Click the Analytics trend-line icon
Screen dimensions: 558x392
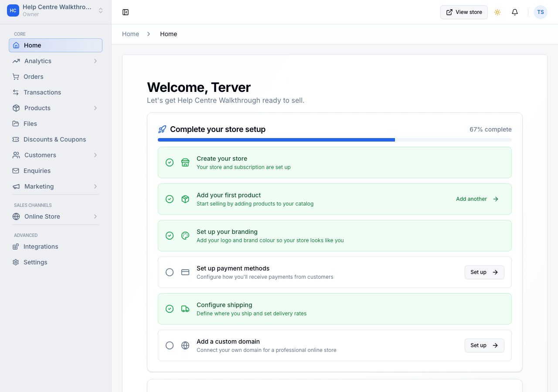[16, 61]
